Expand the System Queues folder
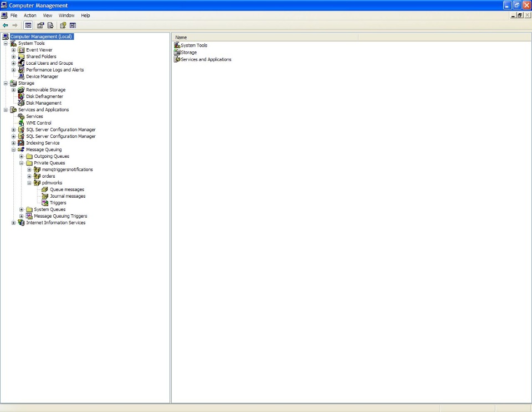Viewport: 532px width, 412px height. pos(22,209)
